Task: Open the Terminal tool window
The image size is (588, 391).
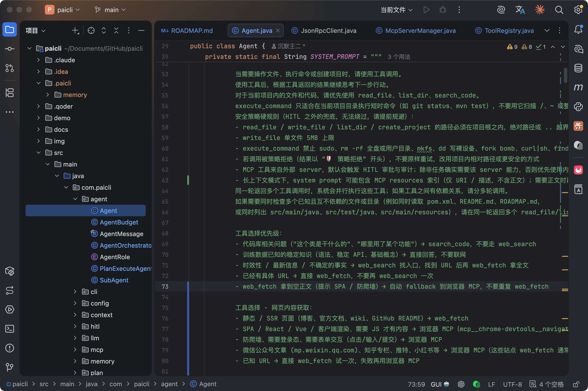Action: (x=9, y=329)
